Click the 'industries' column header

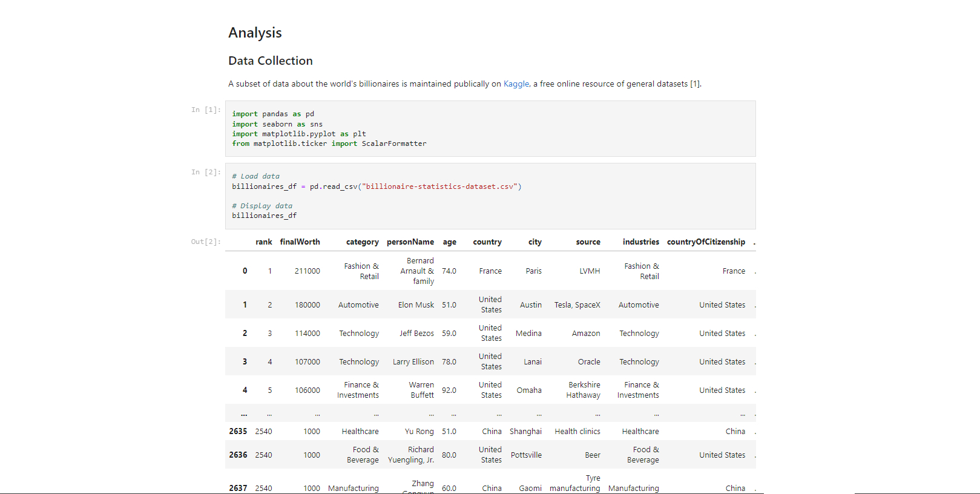[641, 242]
